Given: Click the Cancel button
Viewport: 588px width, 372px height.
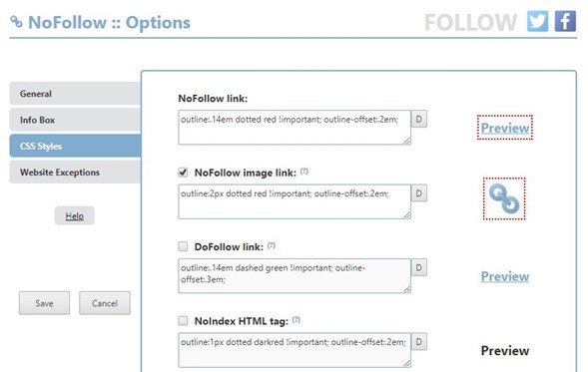Looking at the screenshot, I should [105, 303].
